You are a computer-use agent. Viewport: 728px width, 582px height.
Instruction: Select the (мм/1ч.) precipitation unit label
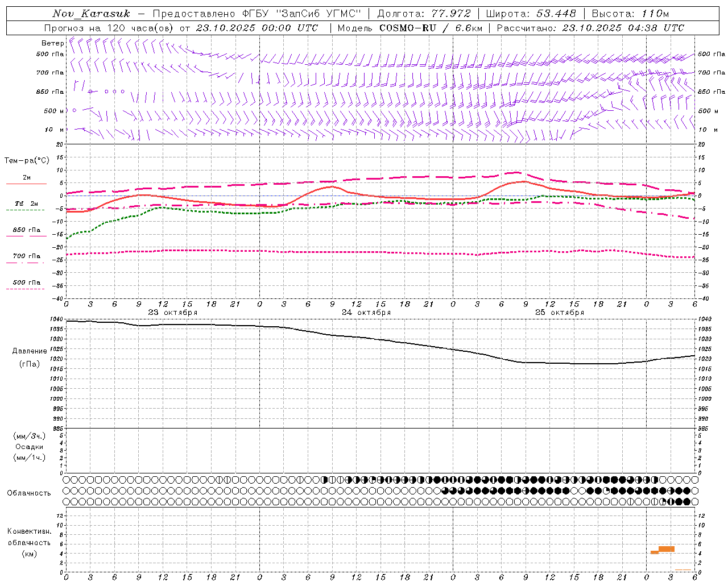pos(30,458)
